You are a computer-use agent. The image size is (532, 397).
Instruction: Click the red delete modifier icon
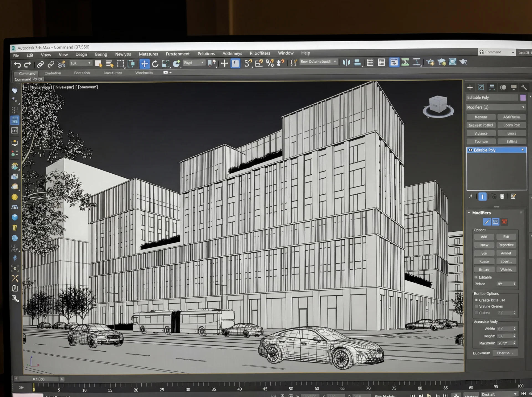tap(504, 222)
